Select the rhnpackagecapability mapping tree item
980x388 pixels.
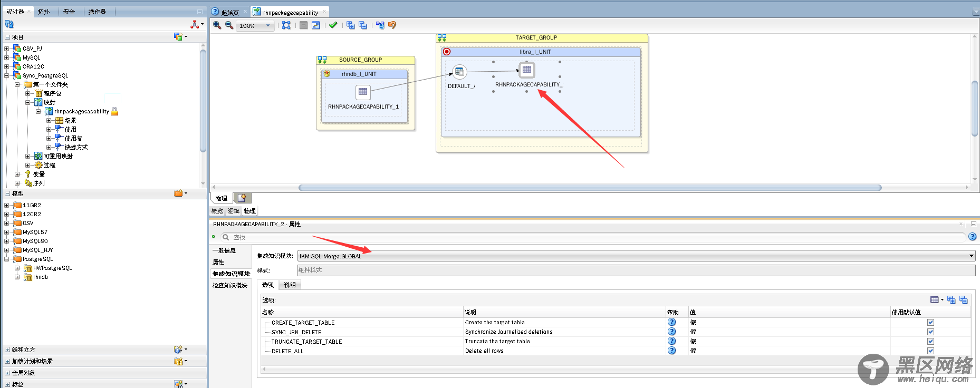(x=82, y=111)
